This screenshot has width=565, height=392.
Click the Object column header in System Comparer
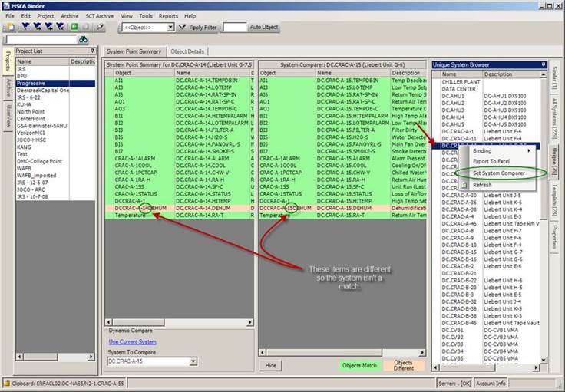[287, 73]
